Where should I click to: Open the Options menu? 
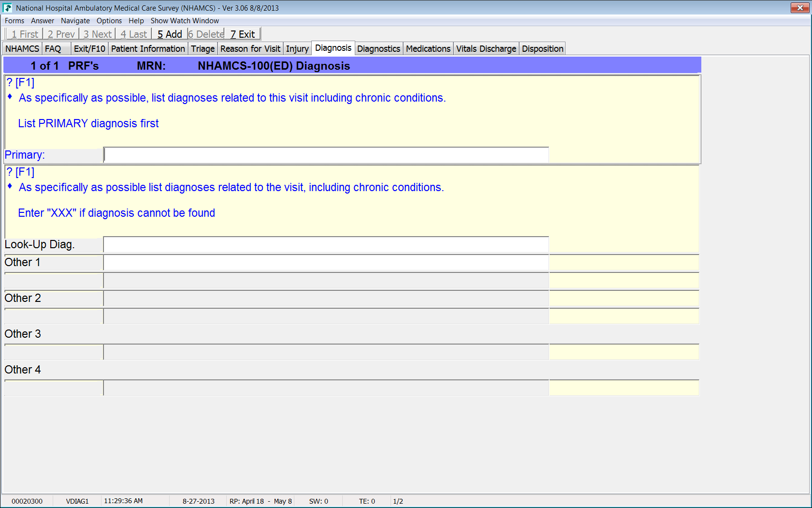click(109, 21)
